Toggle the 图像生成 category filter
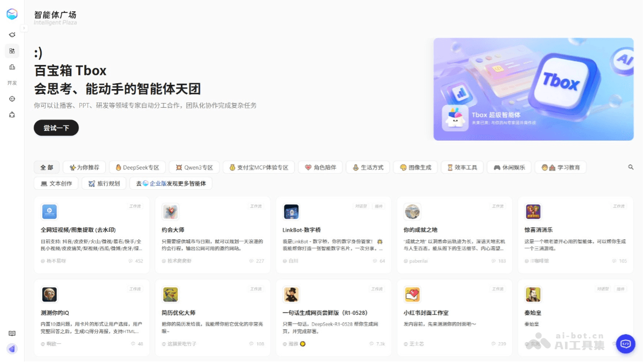Viewport: 644px width, 362px height. coord(415,167)
